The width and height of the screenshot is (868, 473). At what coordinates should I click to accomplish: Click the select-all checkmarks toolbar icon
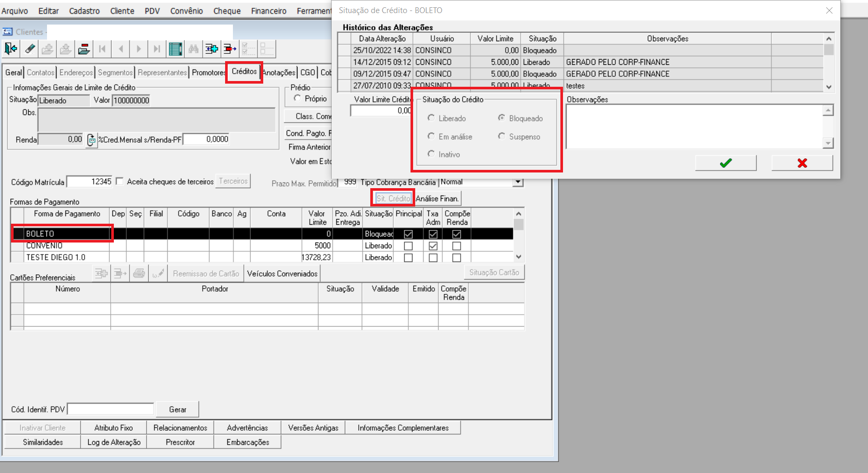(x=249, y=49)
